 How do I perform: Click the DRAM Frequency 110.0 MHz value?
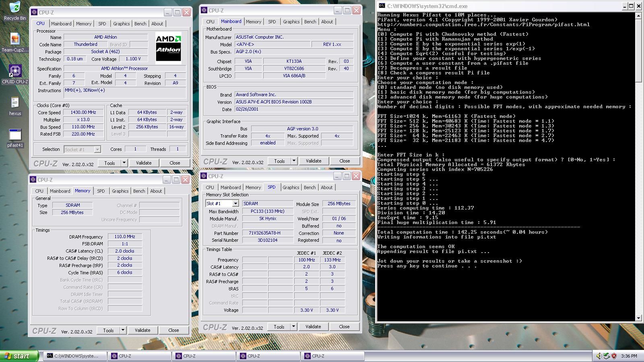tap(125, 237)
